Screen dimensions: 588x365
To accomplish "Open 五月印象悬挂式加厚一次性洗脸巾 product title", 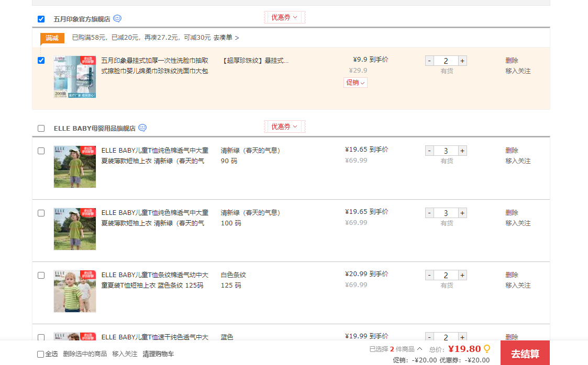I will coord(154,65).
